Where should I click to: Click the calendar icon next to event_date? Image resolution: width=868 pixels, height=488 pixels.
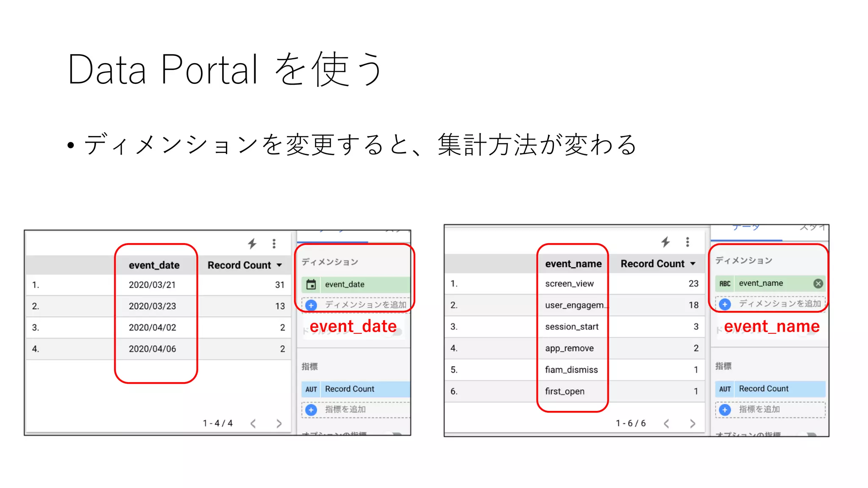311,284
